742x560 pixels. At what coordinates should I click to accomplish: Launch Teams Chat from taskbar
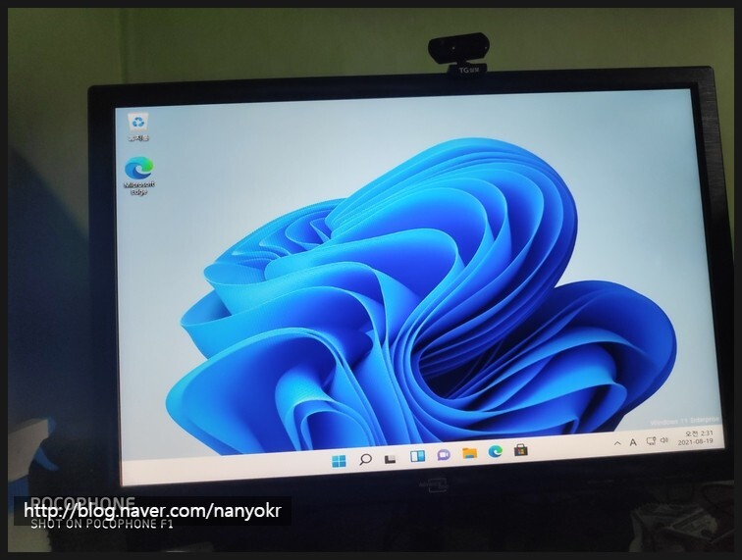tap(444, 455)
